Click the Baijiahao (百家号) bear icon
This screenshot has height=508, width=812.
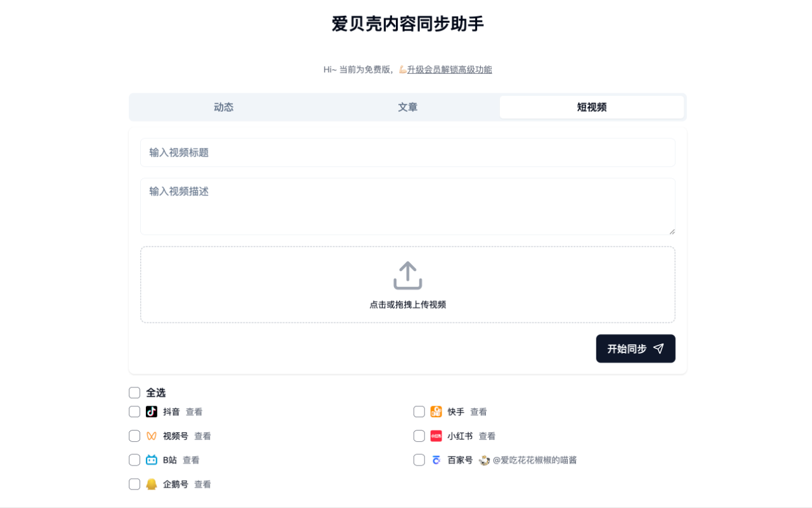tap(435, 460)
